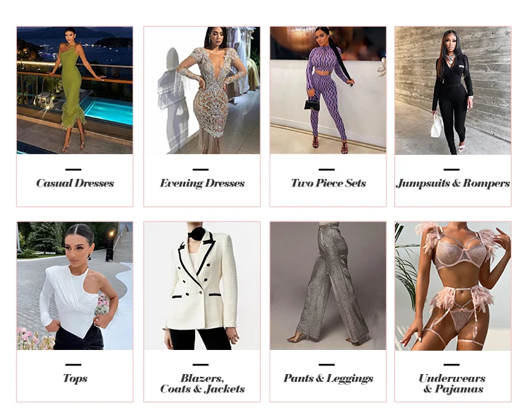Screen dimensions: 530x420
Task: View the Two Piece Sets purple outfit photo
Action: point(328,91)
